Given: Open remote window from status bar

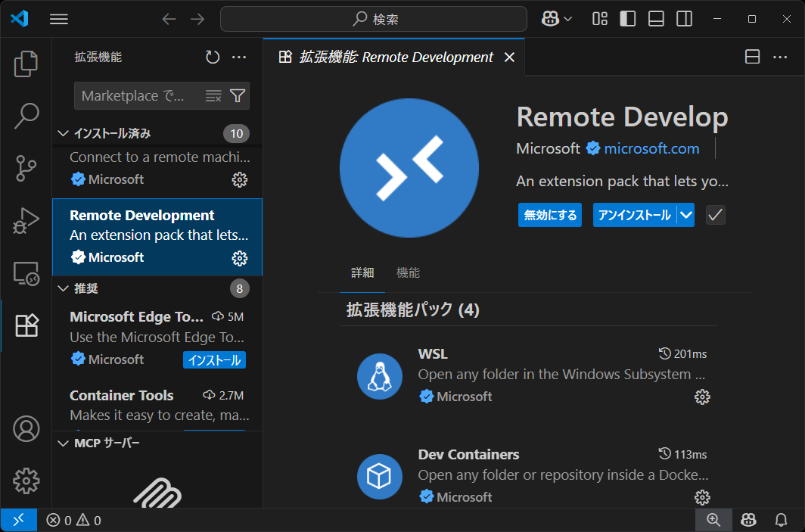Looking at the screenshot, I should (x=18, y=520).
